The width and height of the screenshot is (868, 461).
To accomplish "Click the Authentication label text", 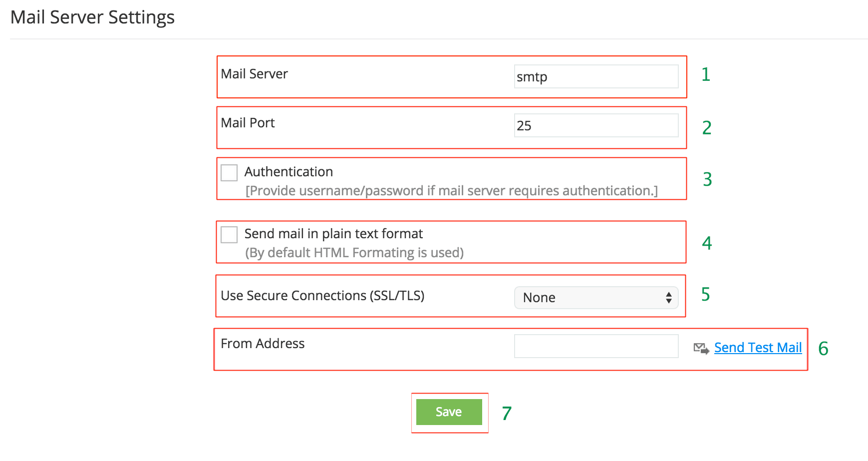I will [x=289, y=172].
